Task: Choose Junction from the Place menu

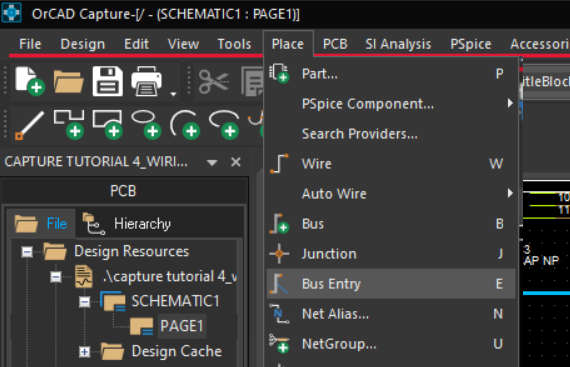Action: (x=391, y=254)
